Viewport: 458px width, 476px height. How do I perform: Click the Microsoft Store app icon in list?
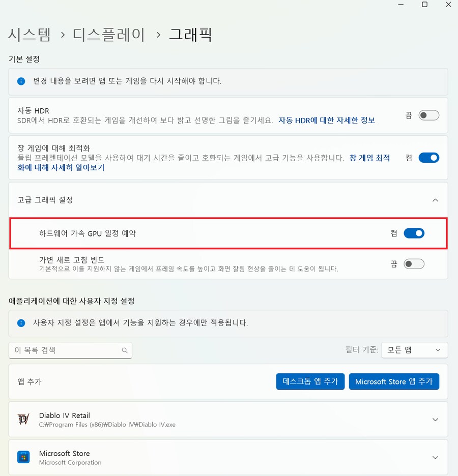click(x=23, y=457)
